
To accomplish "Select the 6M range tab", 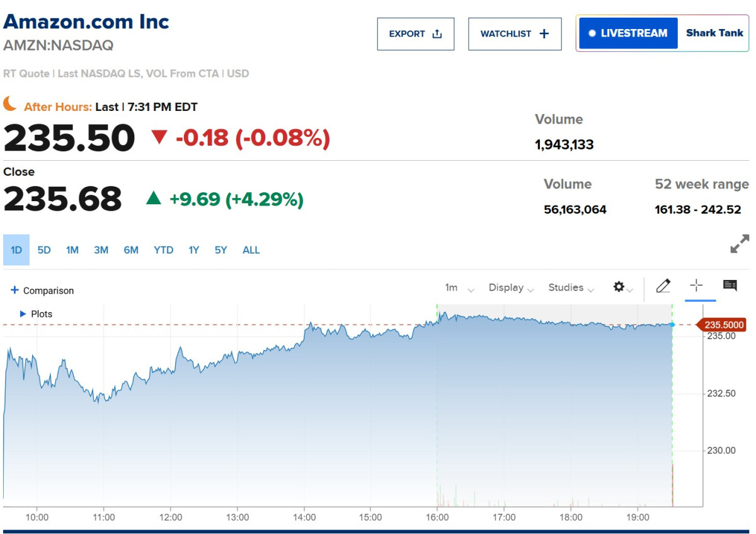I will tap(131, 250).
